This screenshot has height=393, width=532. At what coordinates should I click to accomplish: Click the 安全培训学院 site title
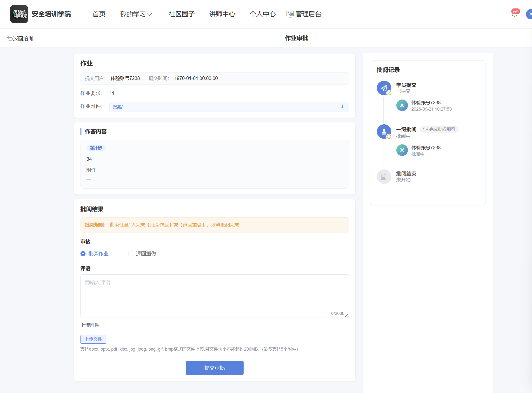(51, 14)
